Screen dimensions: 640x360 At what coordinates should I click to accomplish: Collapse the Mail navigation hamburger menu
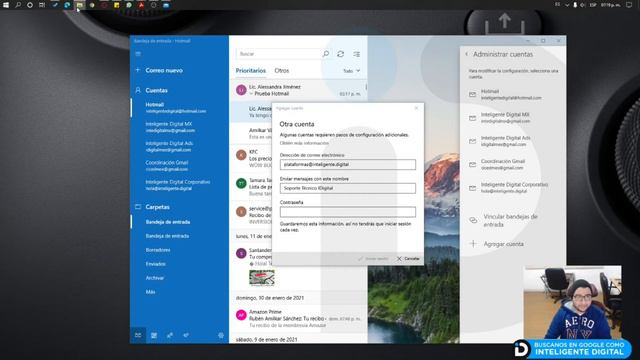138,54
